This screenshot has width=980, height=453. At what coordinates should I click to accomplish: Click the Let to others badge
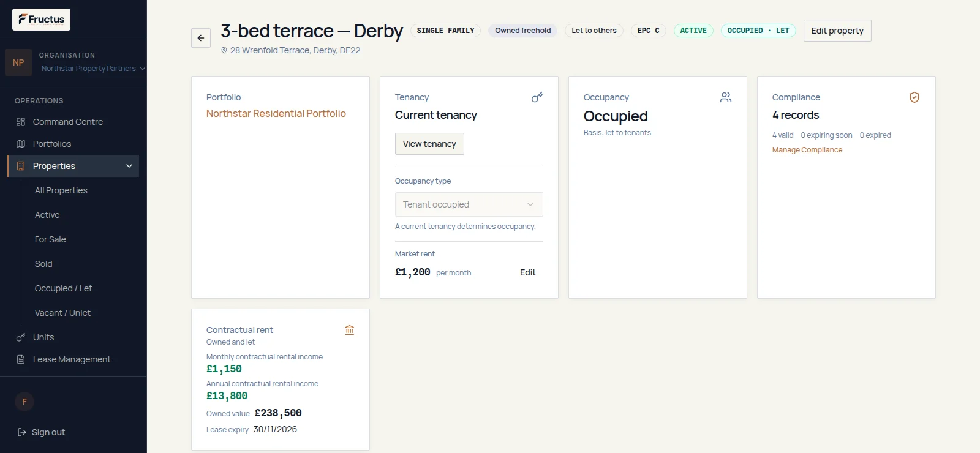click(x=594, y=31)
